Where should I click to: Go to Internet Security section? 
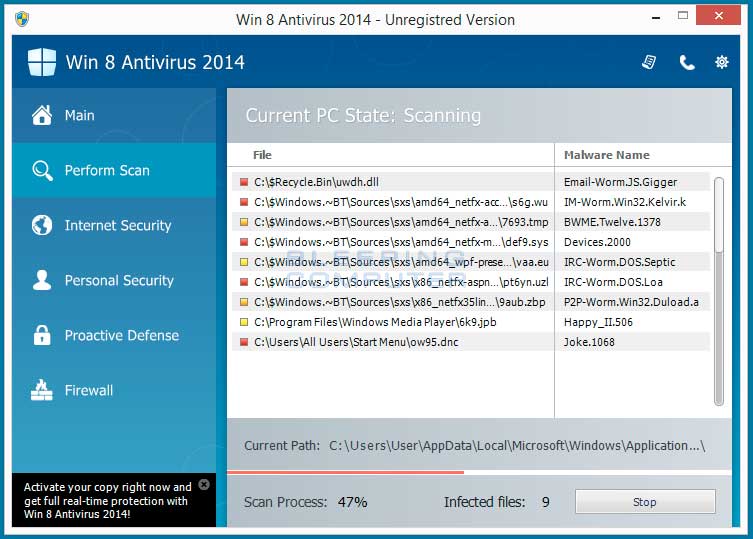[114, 225]
